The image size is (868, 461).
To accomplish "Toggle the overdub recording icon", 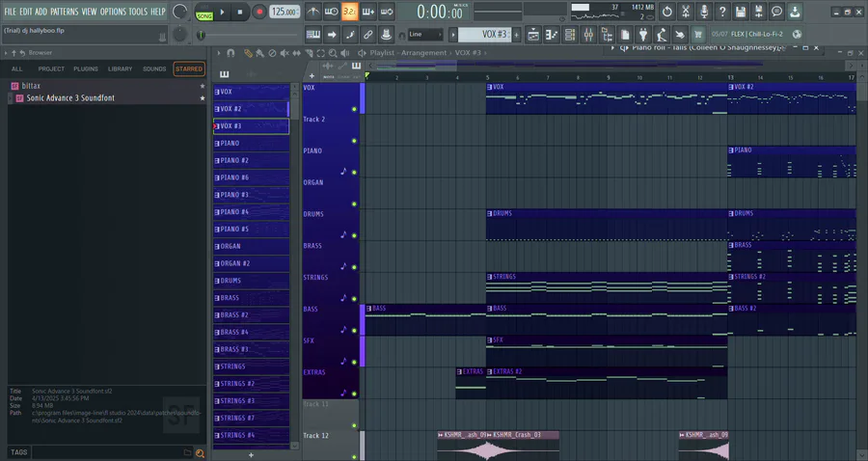I will coord(368,11).
